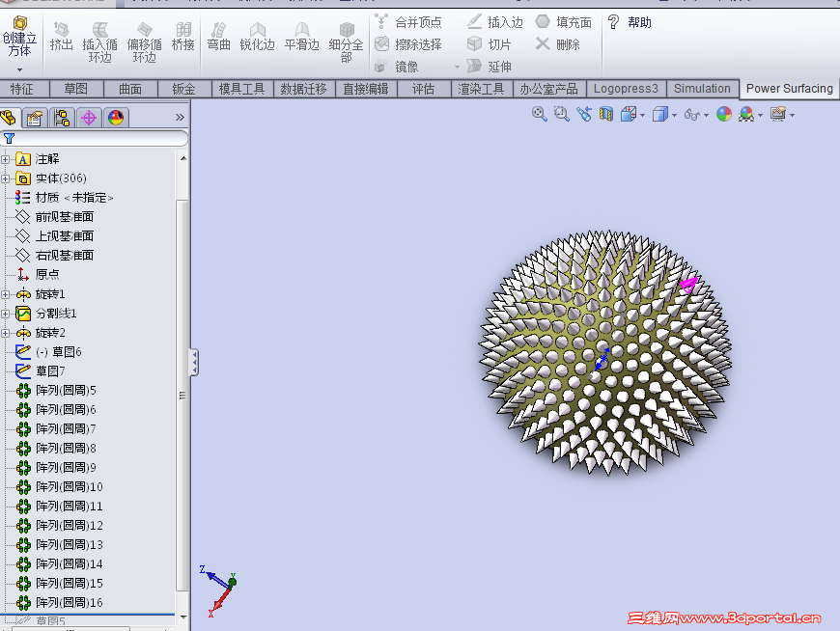Click the 删除 delete tool
This screenshot has width=840, height=631.
point(558,44)
